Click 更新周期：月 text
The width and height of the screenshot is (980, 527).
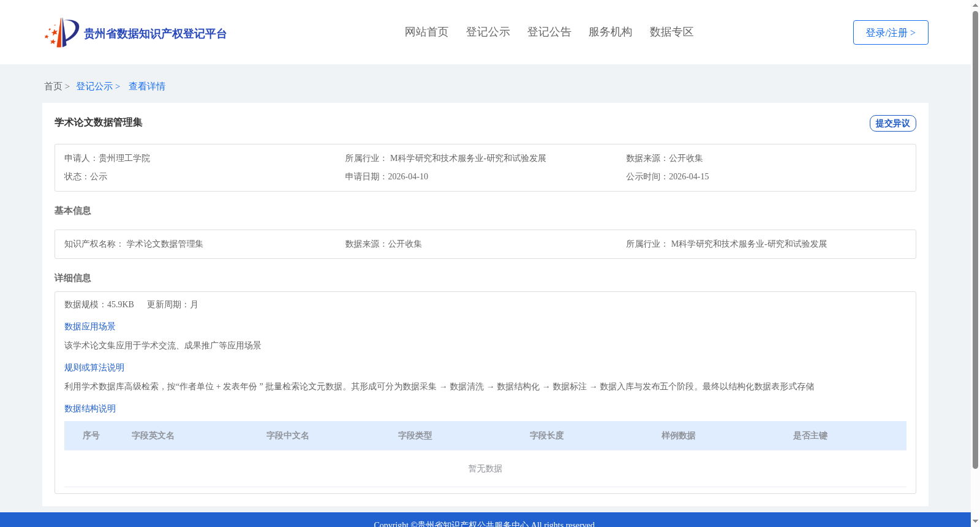172,304
